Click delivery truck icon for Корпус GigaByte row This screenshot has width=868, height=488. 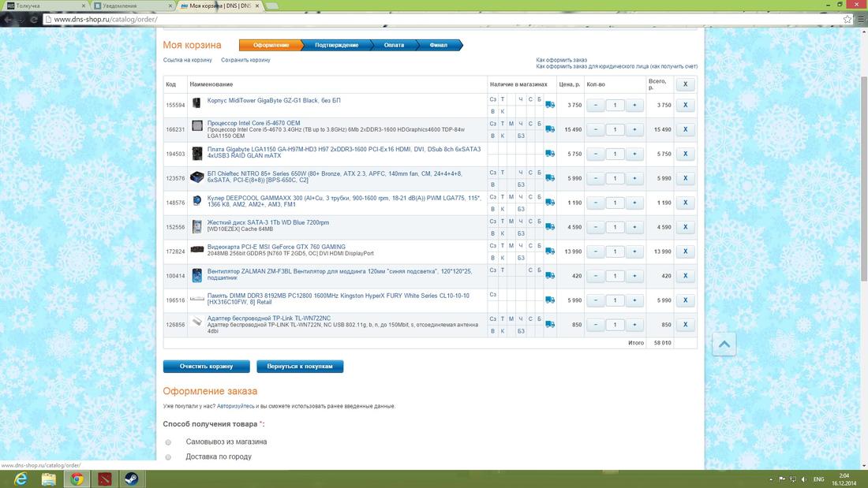click(x=550, y=105)
